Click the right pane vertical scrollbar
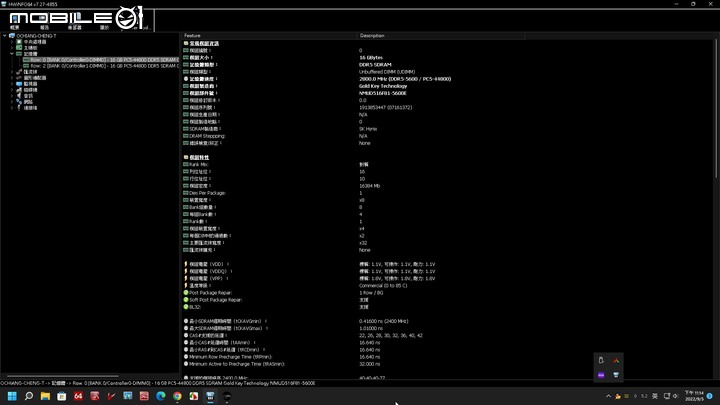720x405 pixels. click(x=716, y=110)
